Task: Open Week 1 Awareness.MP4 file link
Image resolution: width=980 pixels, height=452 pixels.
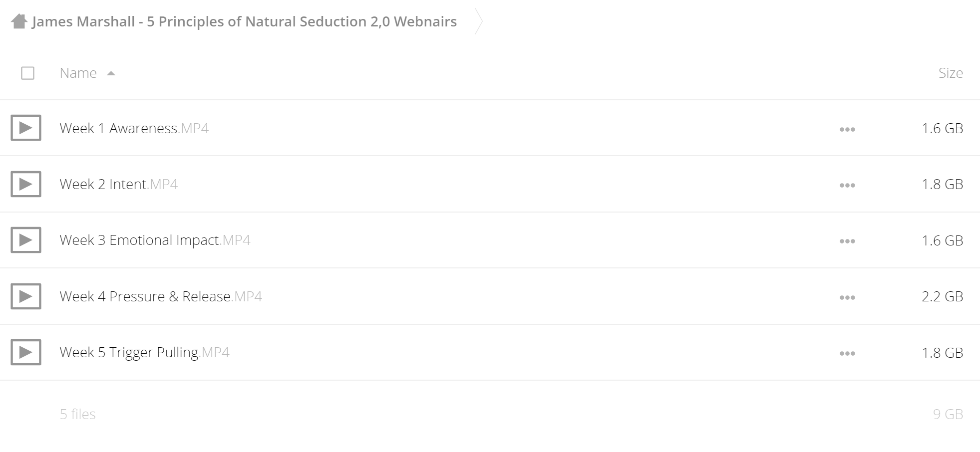Action: click(x=134, y=128)
